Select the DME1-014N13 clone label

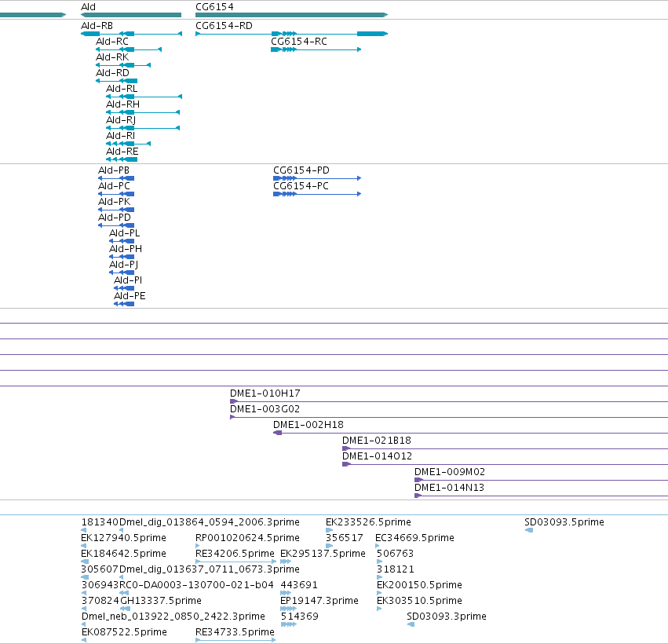click(x=449, y=488)
